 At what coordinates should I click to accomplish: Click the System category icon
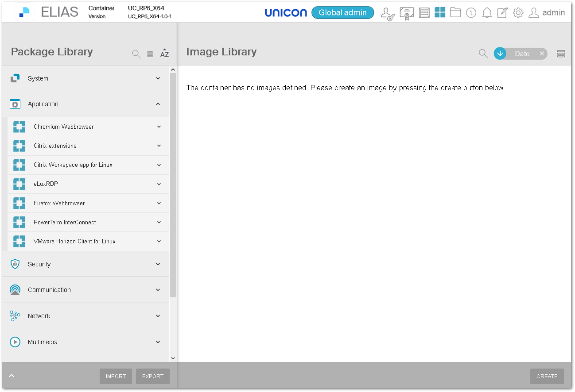(x=15, y=78)
